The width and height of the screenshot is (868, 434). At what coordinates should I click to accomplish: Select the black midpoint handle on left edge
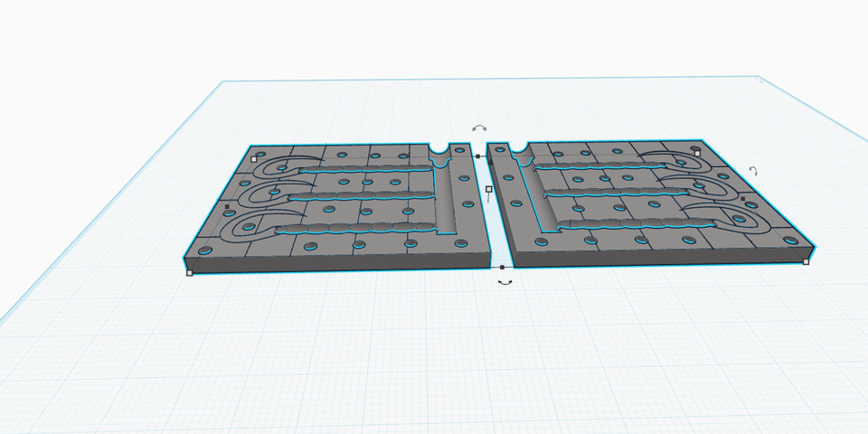tap(226, 206)
